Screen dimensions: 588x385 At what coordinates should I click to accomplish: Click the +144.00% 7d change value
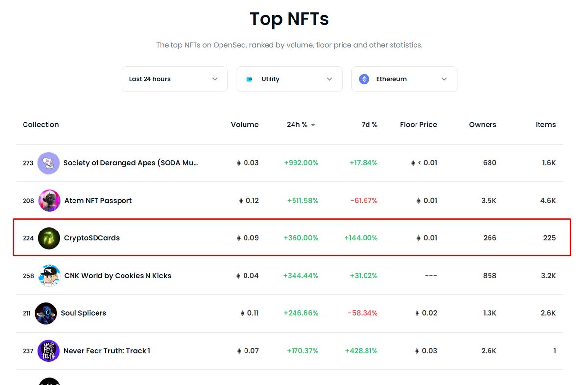[x=361, y=238]
